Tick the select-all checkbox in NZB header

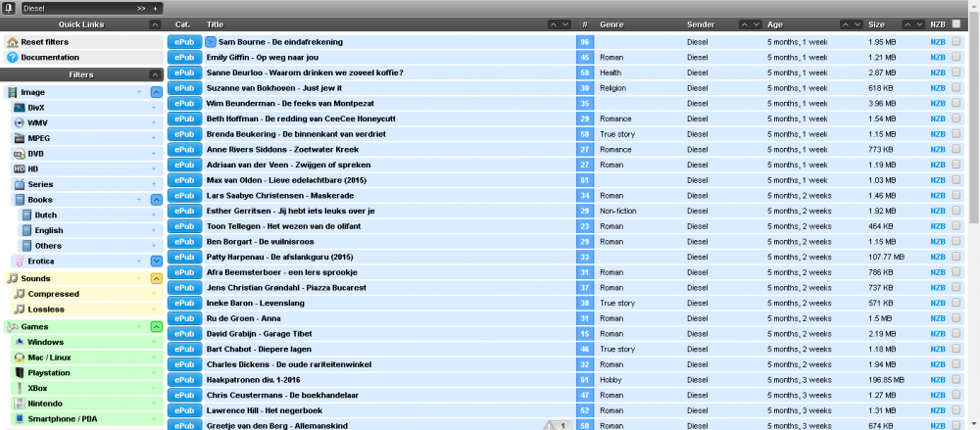(x=956, y=24)
